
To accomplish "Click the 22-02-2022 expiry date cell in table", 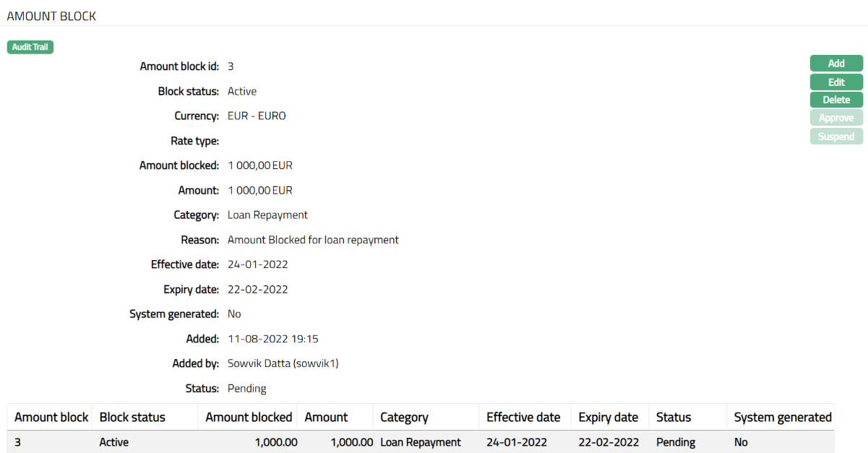I will pyautogui.click(x=609, y=442).
